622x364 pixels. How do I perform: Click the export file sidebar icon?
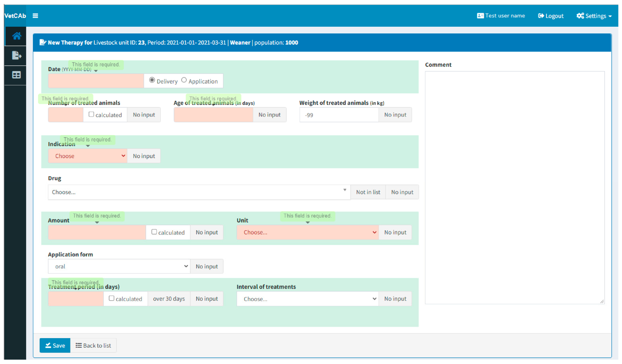[x=16, y=55]
